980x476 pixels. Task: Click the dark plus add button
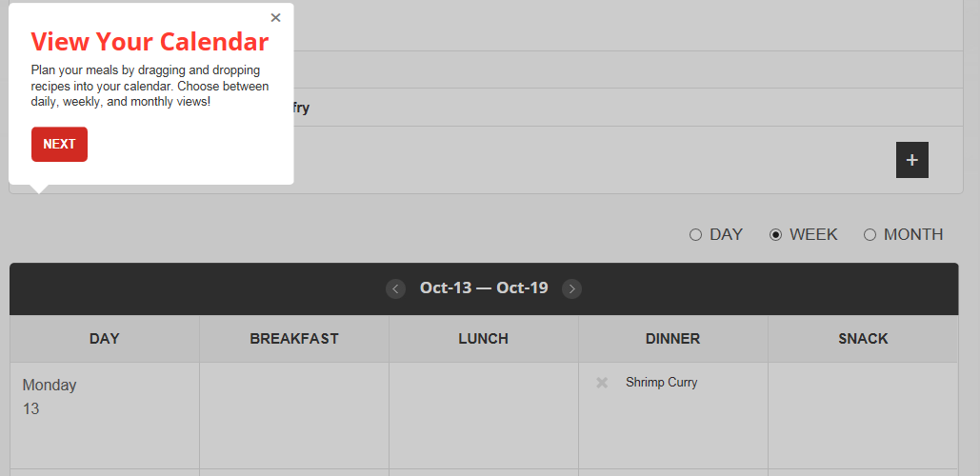pos(911,160)
